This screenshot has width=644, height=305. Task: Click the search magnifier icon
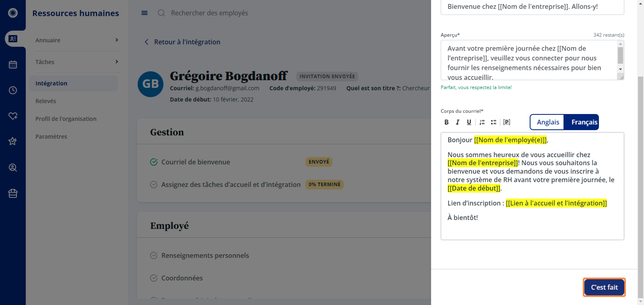click(x=161, y=13)
